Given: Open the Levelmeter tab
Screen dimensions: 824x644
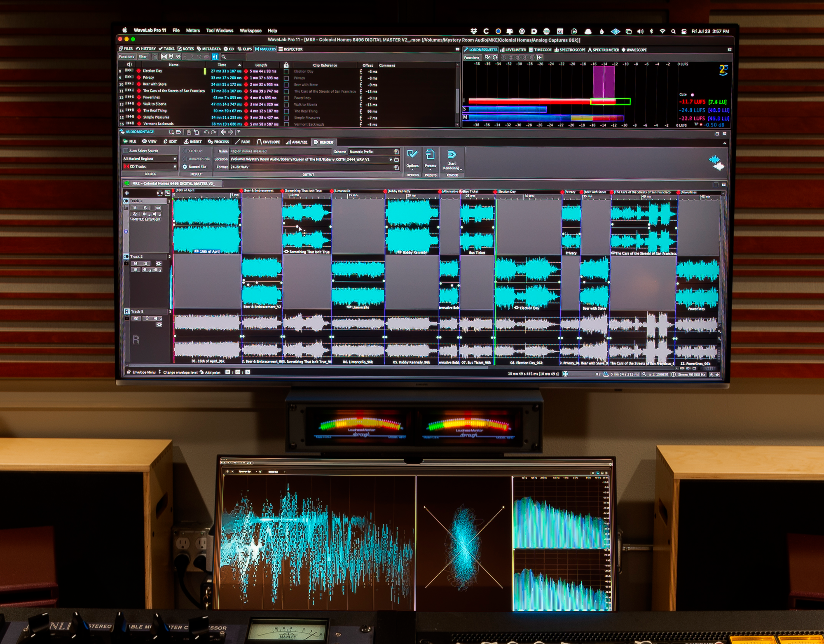Looking at the screenshot, I should point(513,50).
